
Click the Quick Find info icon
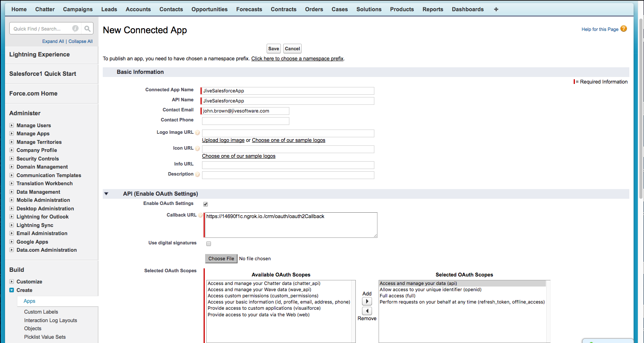[x=75, y=29]
